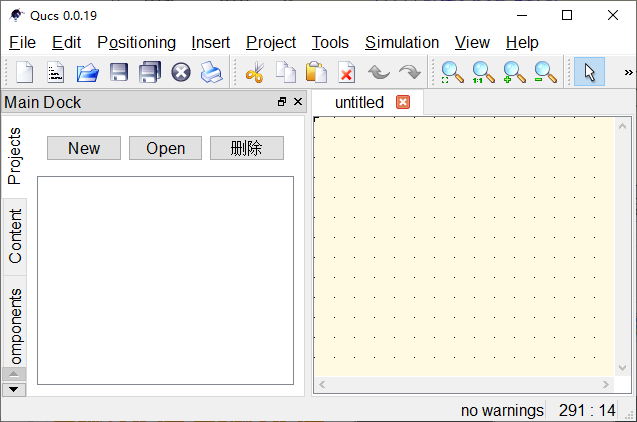Switch to the Content side tab
637x422 pixels.
(15, 236)
